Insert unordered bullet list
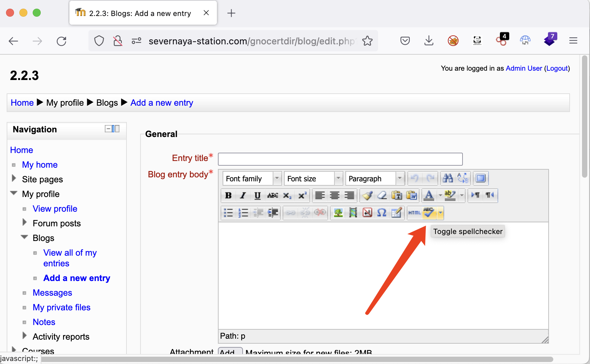Screen dimensions: 590x364 pos(228,213)
